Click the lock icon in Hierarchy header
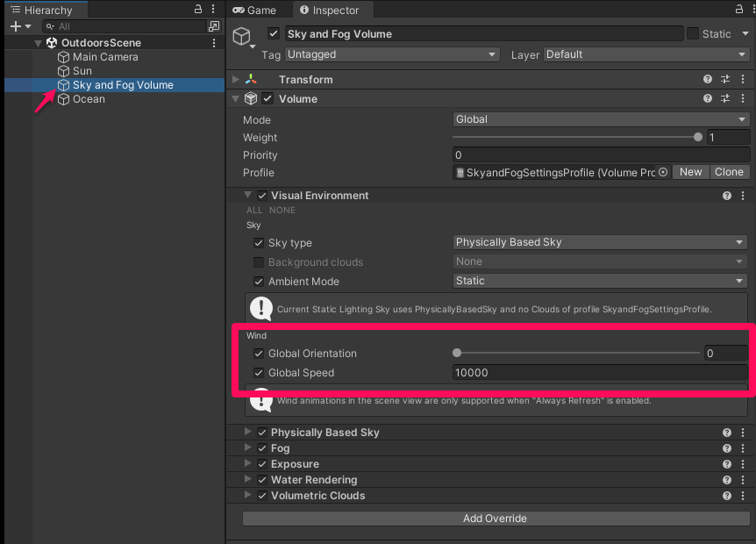 [197, 10]
